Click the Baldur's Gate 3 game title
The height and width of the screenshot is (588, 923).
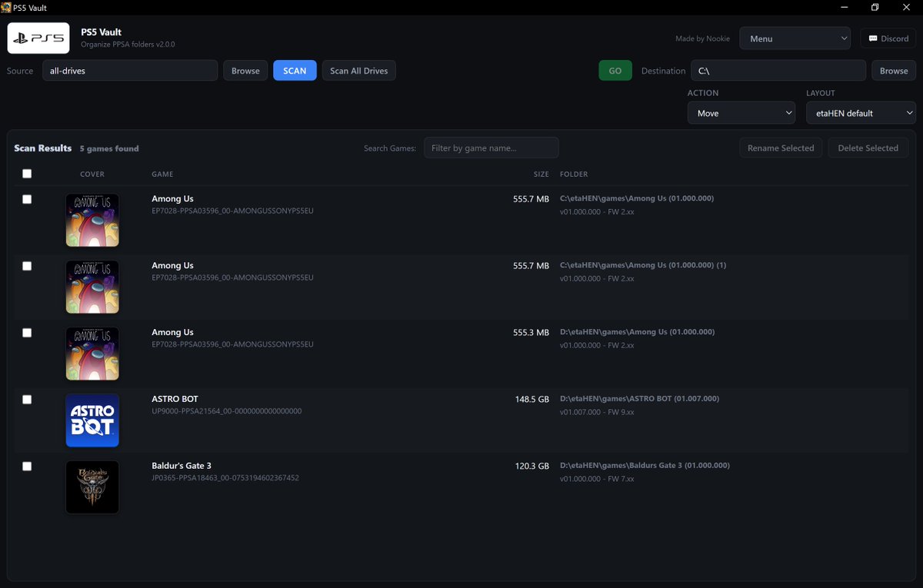pos(182,466)
